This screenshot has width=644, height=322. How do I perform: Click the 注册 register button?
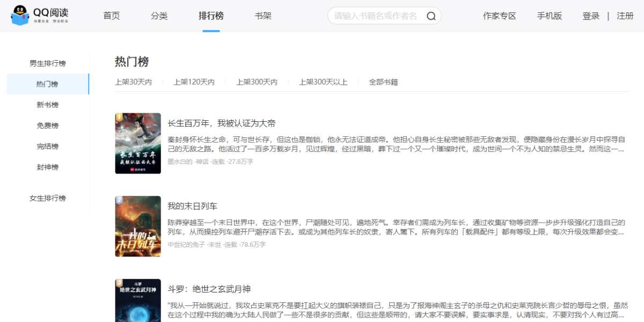(625, 16)
